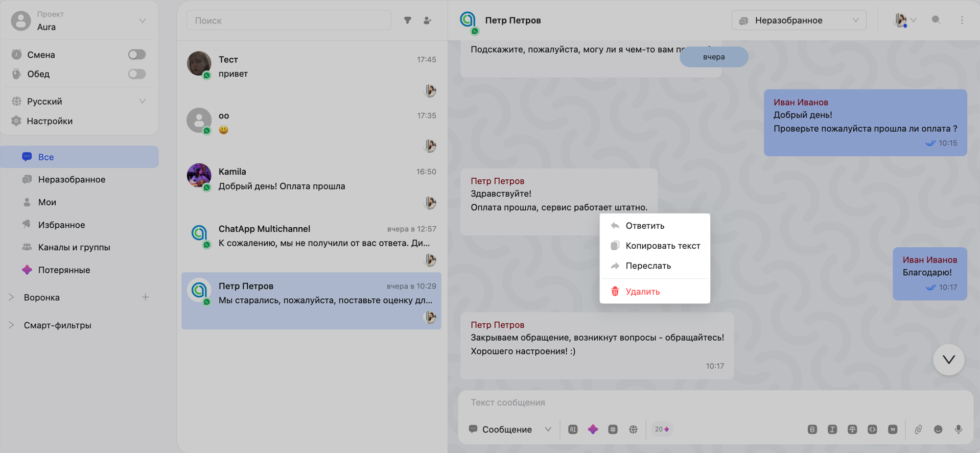The image size is (980, 453).
Task: Click the globe translate icon in composer
Action: pyautogui.click(x=633, y=430)
